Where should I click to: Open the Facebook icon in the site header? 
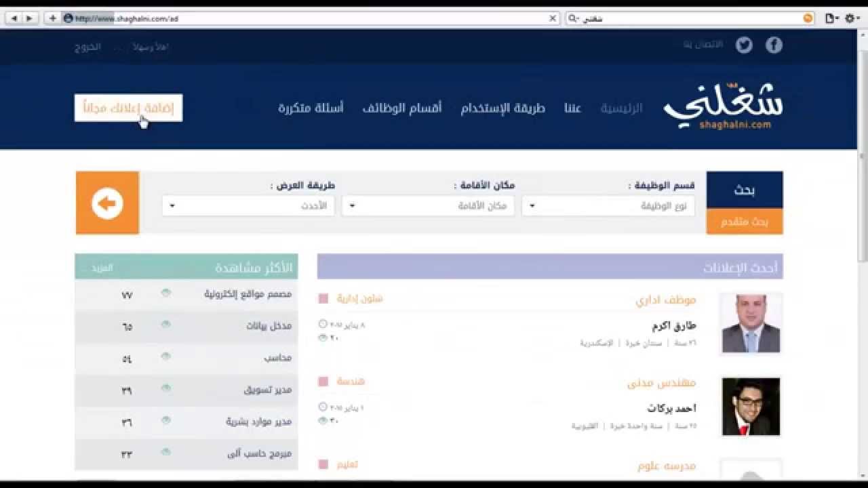tap(774, 45)
